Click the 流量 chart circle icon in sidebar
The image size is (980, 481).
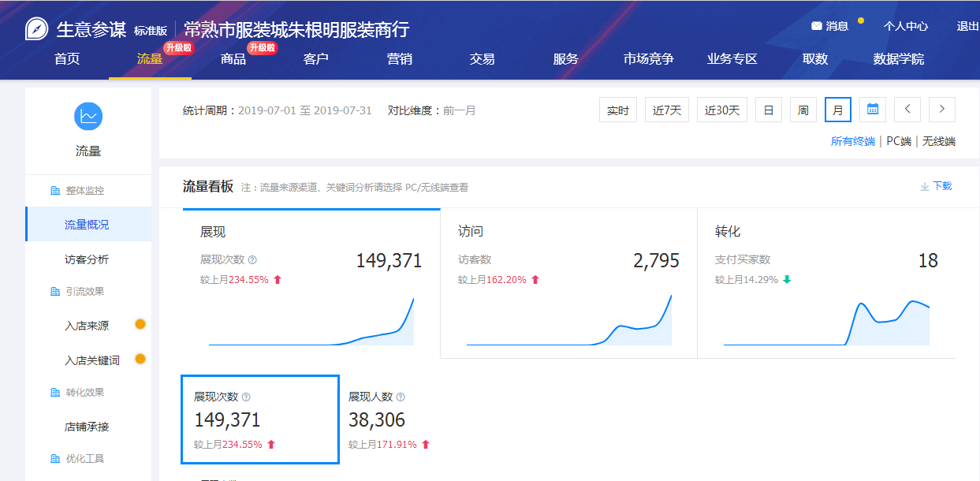coord(88,117)
